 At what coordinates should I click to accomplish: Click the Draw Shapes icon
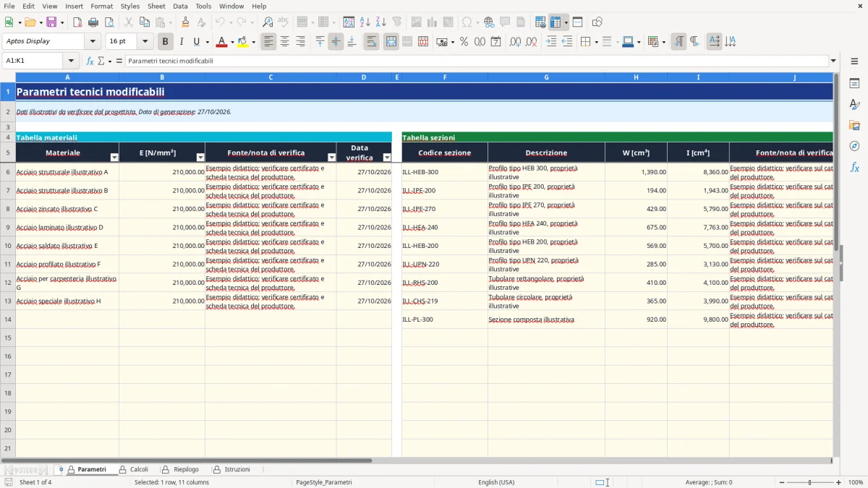[x=597, y=22]
